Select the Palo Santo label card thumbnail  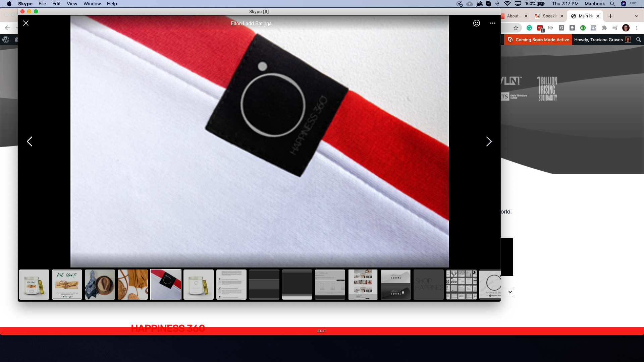67,285
